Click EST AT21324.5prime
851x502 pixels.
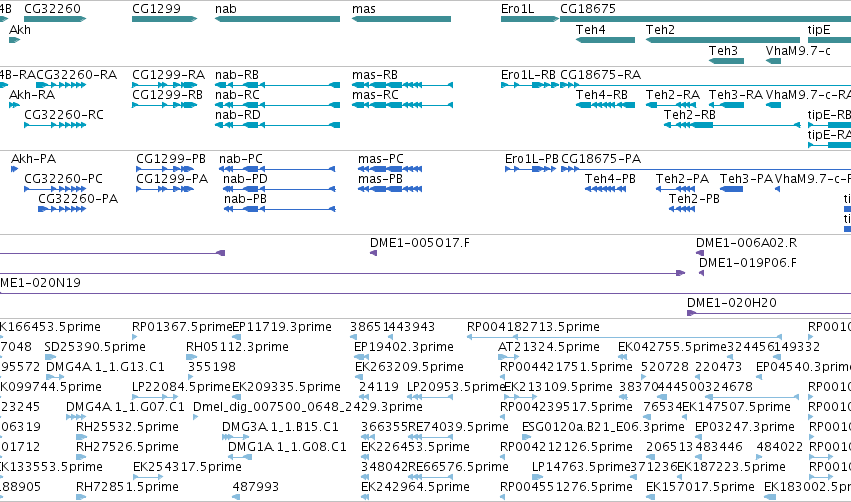click(x=549, y=347)
